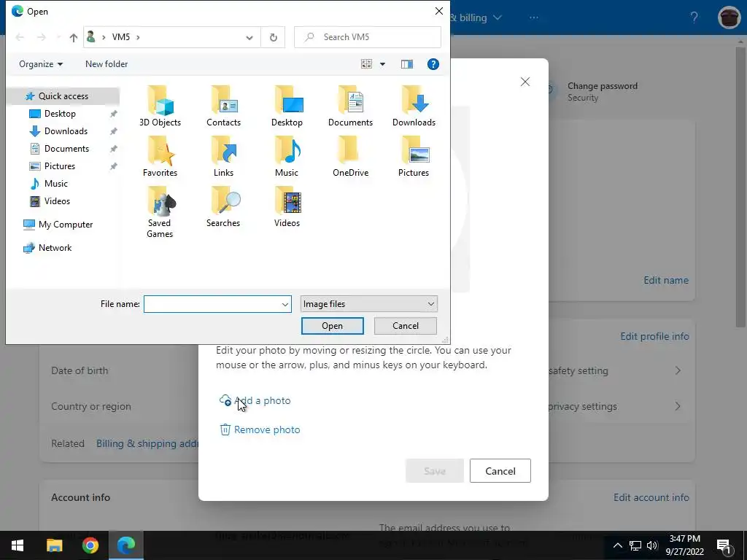
Task: Click Edit profile info link
Action: point(654,336)
